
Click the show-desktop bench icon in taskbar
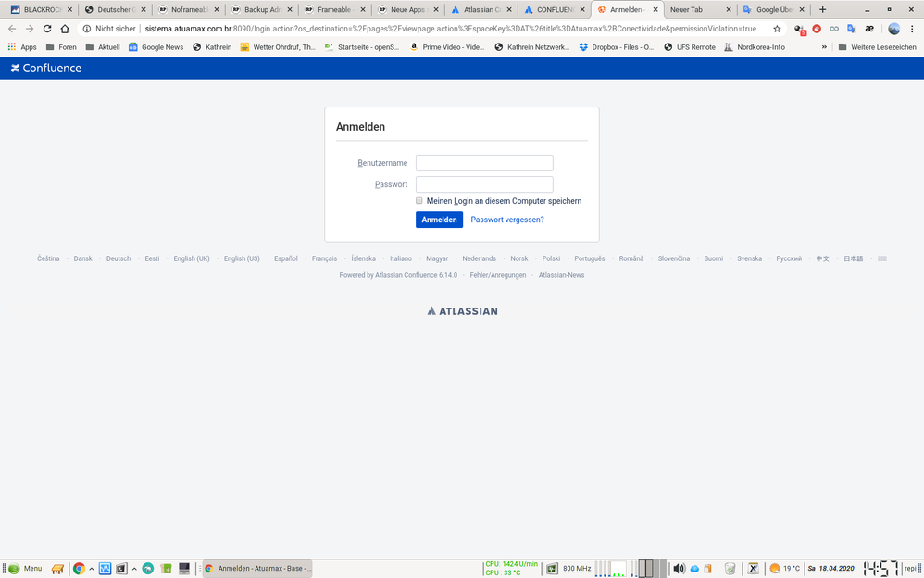click(57, 569)
